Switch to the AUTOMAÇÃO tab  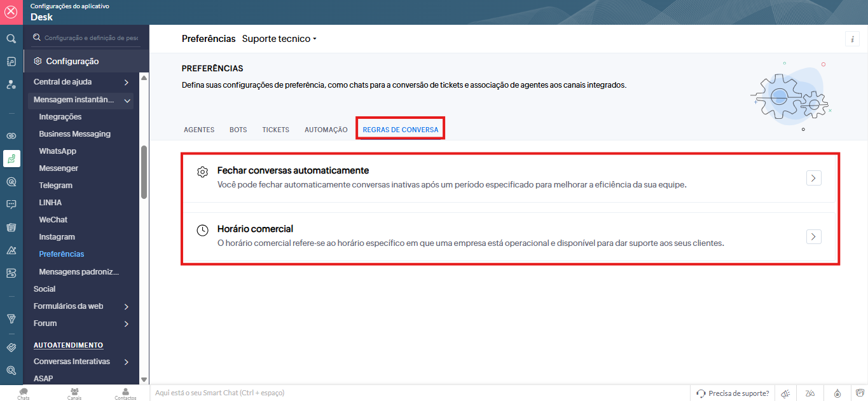(x=326, y=130)
